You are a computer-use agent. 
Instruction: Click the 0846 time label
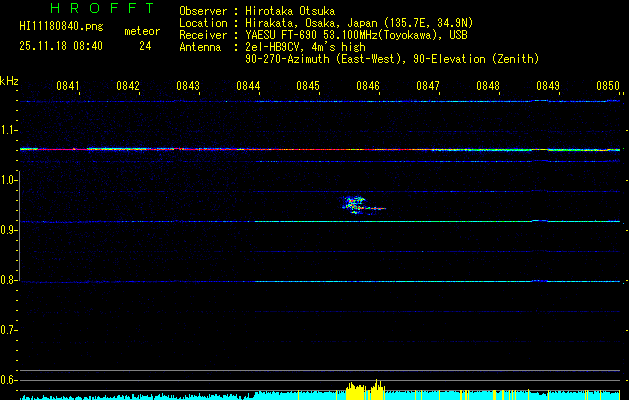(x=368, y=86)
